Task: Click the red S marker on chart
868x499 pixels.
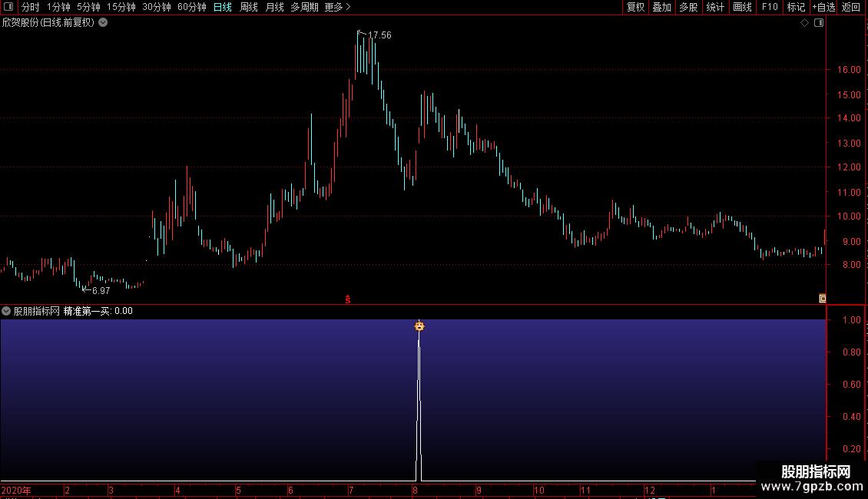Action: pos(348,299)
